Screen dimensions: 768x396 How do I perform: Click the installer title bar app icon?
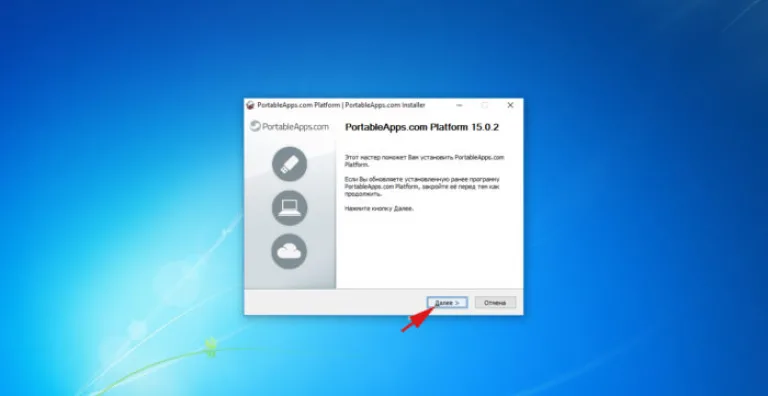tap(250, 105)
